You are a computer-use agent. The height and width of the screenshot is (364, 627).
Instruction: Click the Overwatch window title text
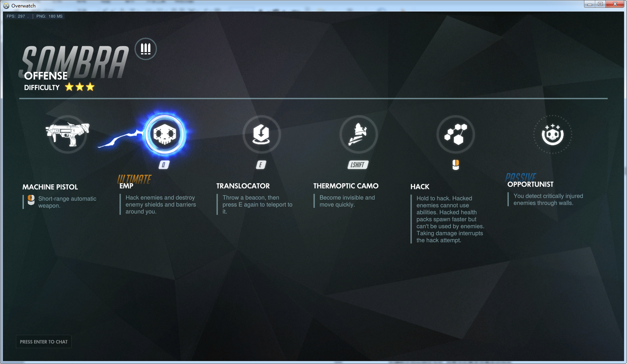pos(23,5)
